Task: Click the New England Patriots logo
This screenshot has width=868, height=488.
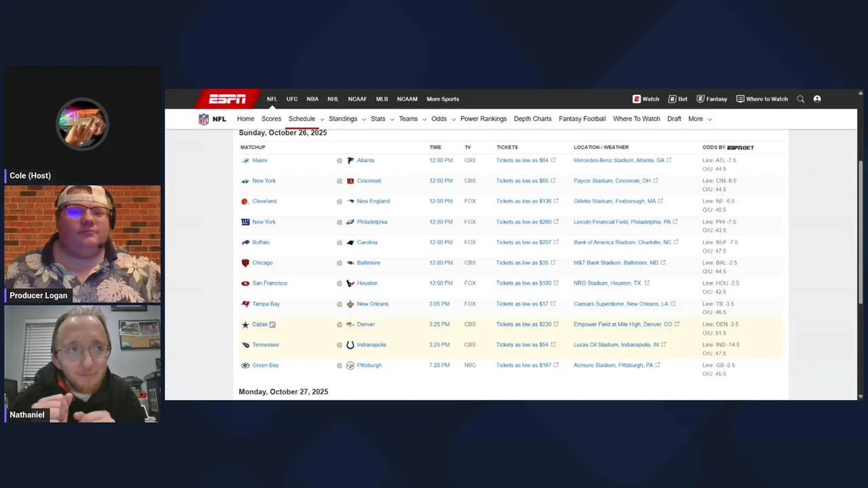Action: (351, 201)
